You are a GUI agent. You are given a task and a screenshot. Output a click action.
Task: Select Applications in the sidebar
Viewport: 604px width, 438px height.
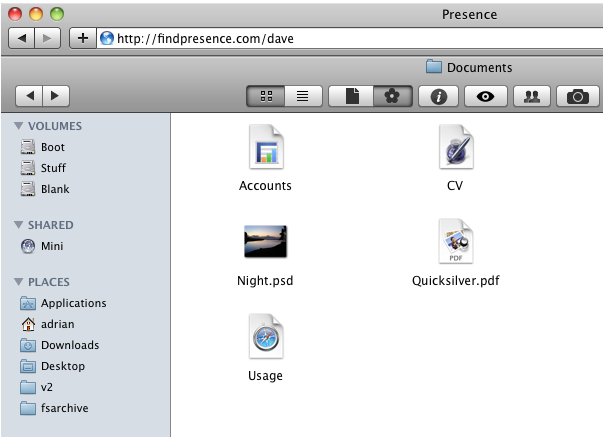(73, 303)
